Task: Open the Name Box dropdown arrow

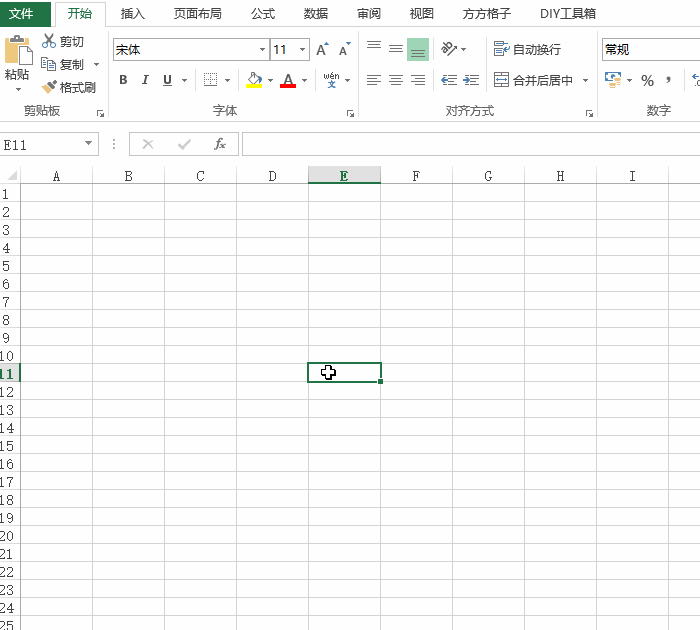Action: [88, 143]
